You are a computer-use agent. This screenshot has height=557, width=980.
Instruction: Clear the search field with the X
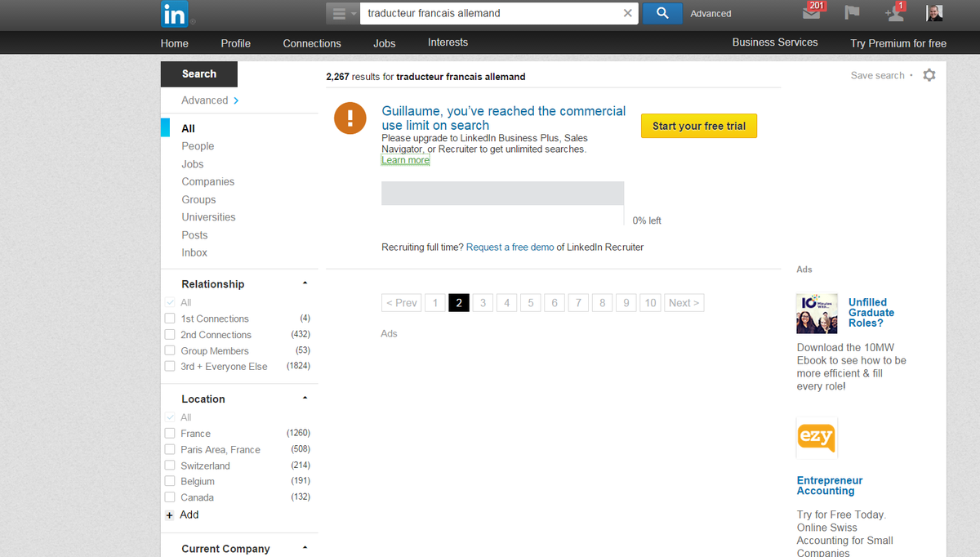tap(627, 13)
